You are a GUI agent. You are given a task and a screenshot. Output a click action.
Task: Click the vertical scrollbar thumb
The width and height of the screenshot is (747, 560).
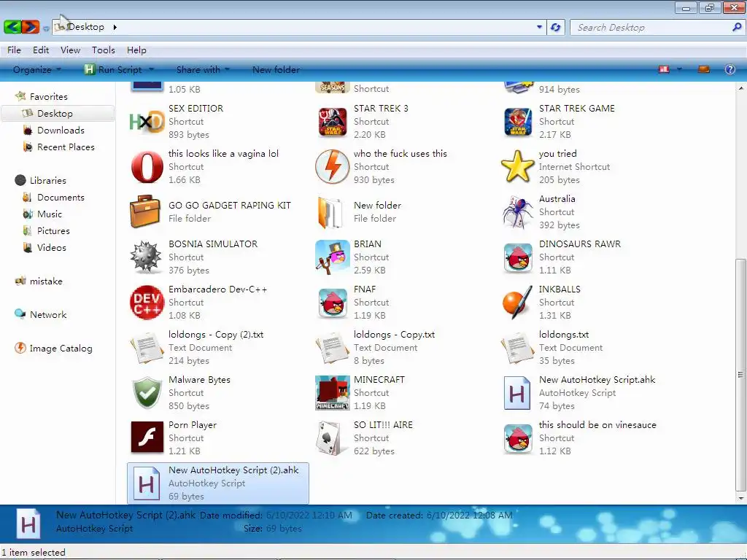coord(740,374)
